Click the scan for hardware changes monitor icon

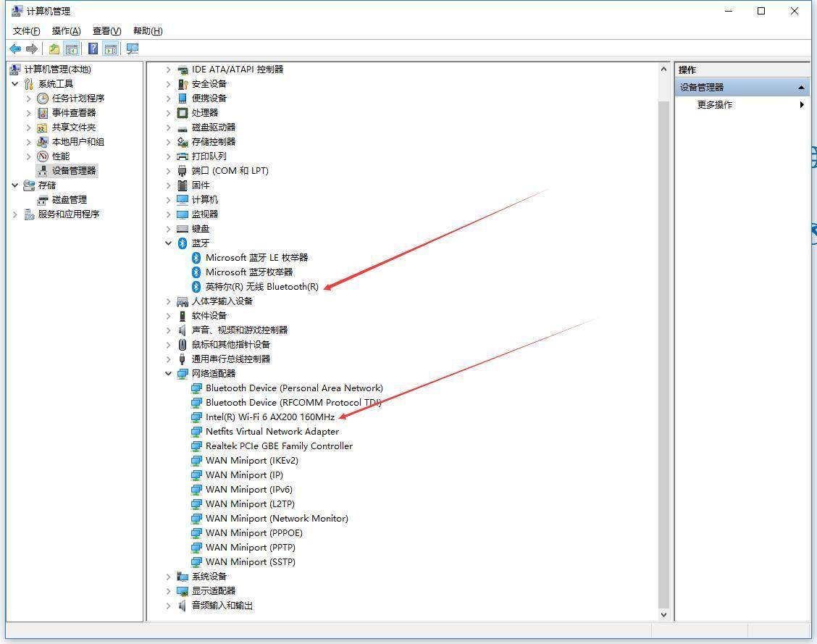[133, 49]
